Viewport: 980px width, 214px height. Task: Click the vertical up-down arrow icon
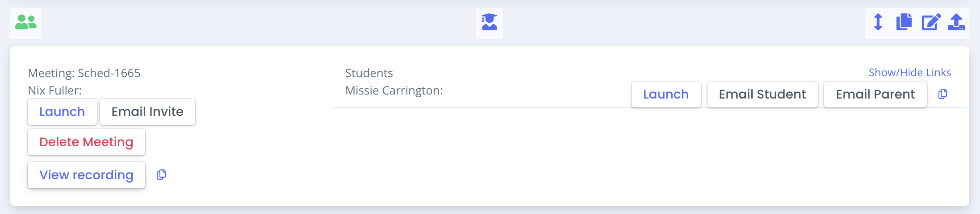point(878,22)
